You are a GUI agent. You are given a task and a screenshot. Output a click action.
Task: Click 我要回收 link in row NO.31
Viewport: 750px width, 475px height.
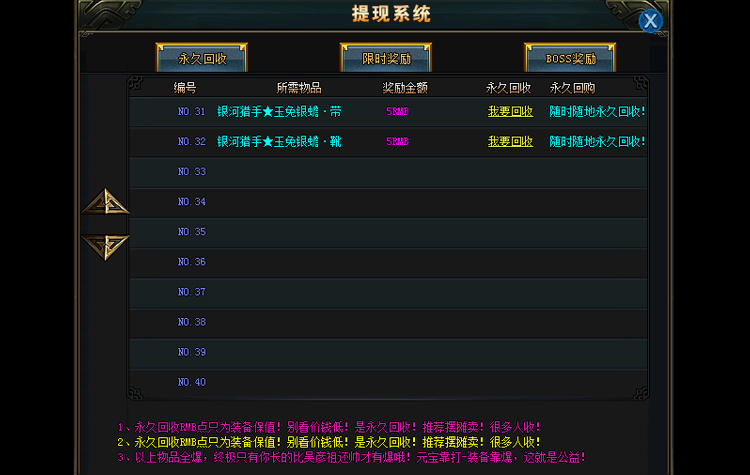click(x=510, y=112)
